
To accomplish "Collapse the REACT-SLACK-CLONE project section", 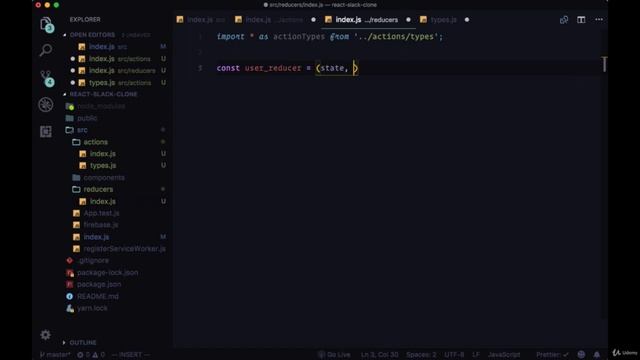I will pos(103,94).
